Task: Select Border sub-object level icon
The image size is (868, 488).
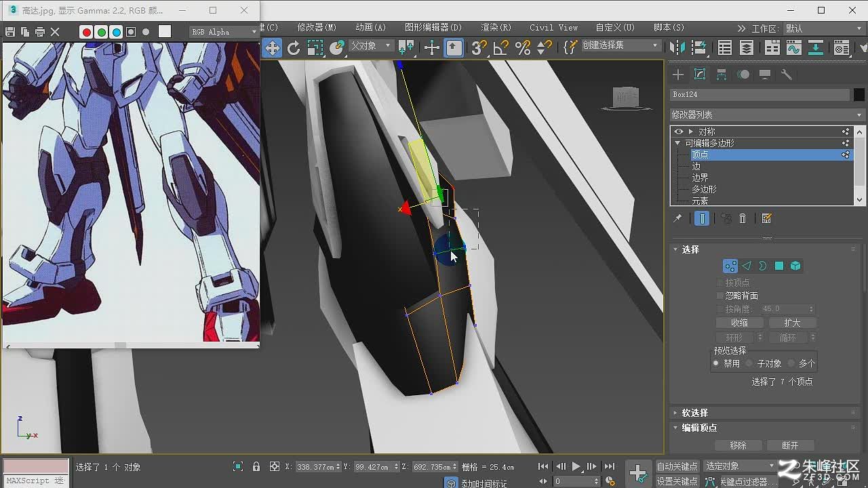Action: [x=763, y=266]
